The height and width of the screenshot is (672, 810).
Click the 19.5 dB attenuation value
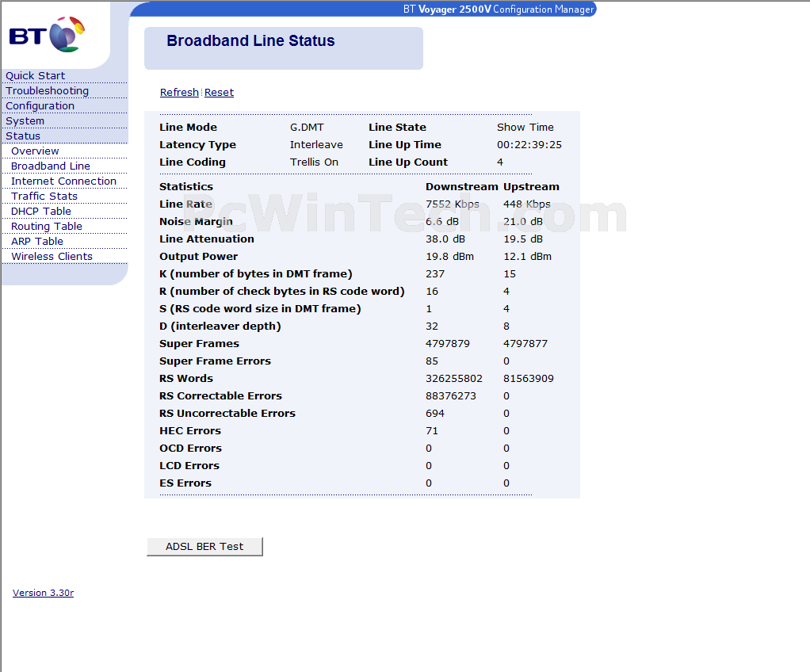[x=523, y=239]
